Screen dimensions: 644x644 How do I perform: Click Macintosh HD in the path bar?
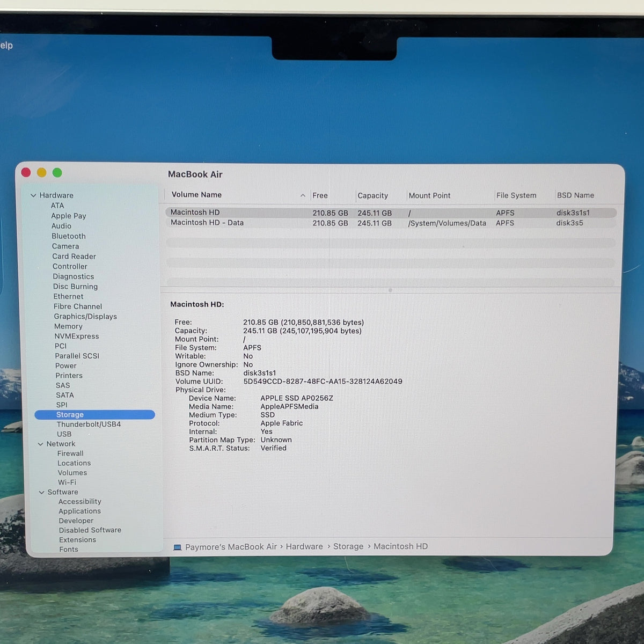coord(400,546)
